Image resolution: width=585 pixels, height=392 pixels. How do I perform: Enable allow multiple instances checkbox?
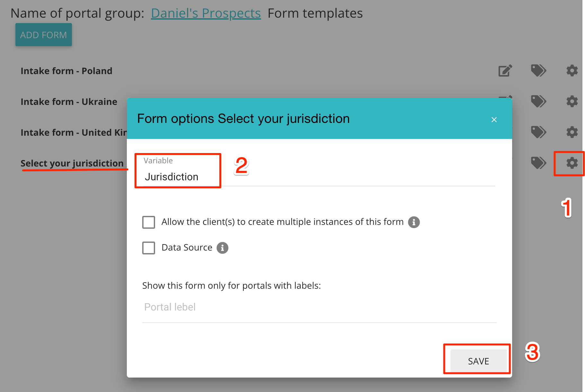coord(149,222)
